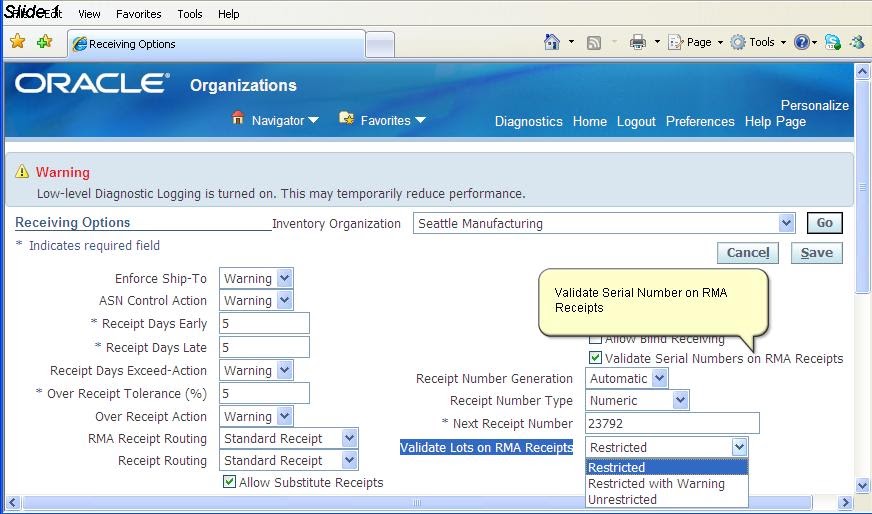
Task: Click the Oracle logo
Action: [x=92, y=83]
